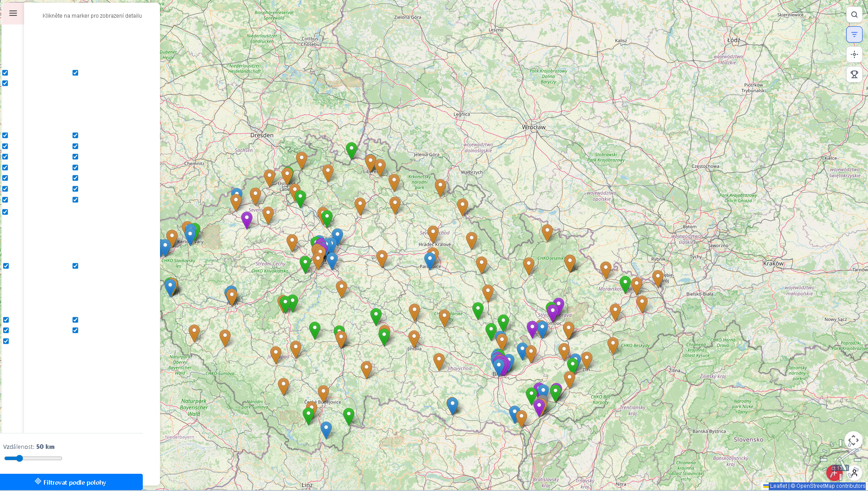
Task: Open the trophy leaderboard icon
Action: pos(854,74)
